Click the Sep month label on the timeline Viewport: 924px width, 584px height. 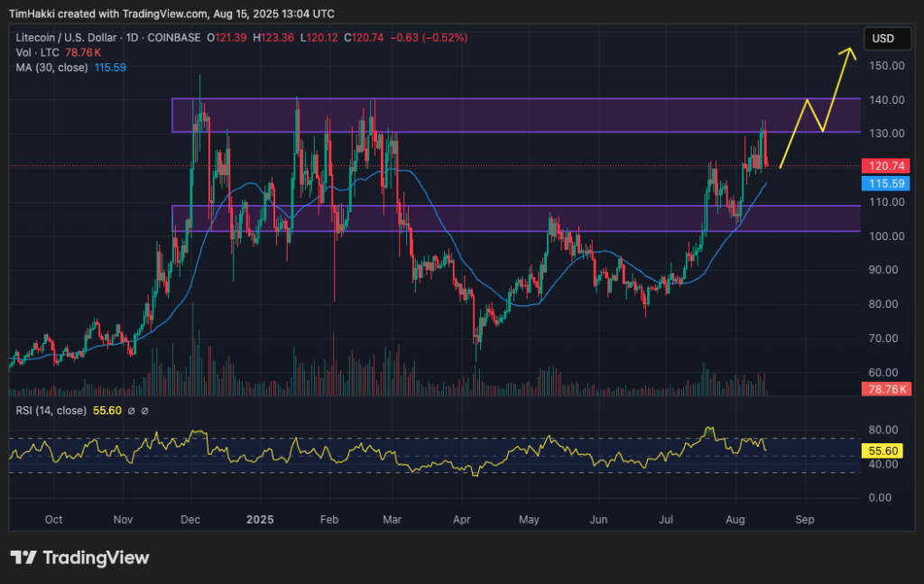[x=804, y=520]
